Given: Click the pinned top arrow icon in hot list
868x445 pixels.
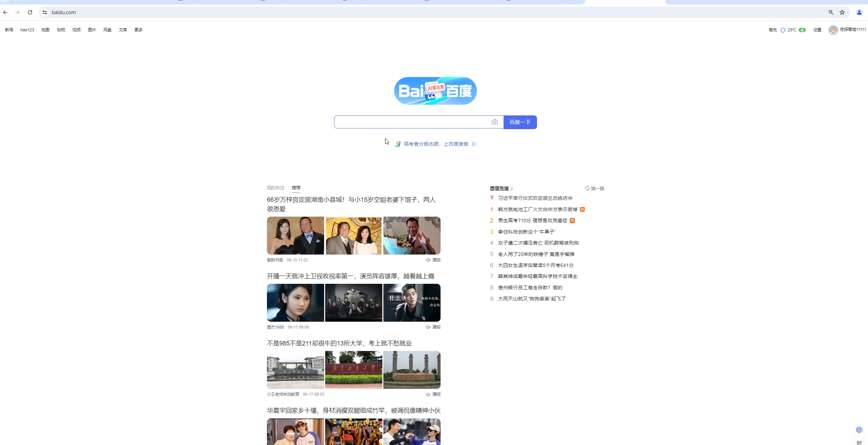Looking at the screenshot, I should click(x=492, y=198).
